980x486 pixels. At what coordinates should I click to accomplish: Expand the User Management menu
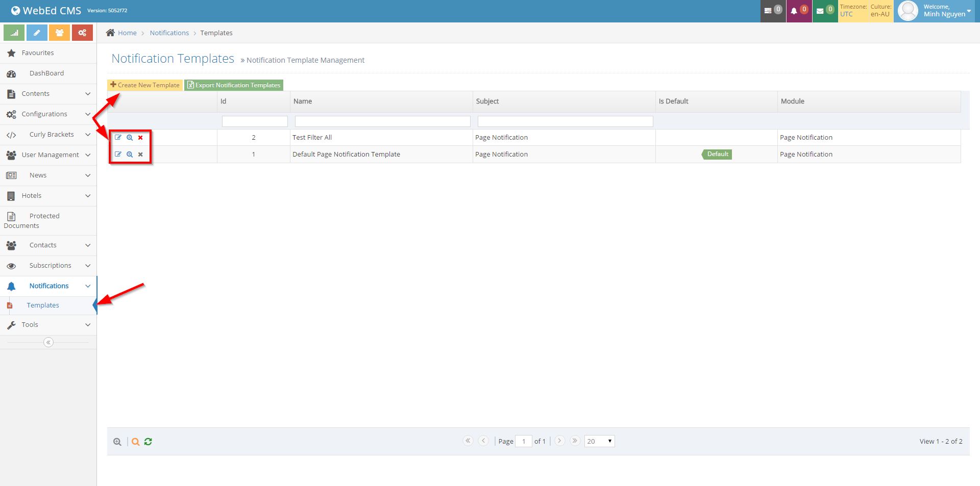point(48,155)
